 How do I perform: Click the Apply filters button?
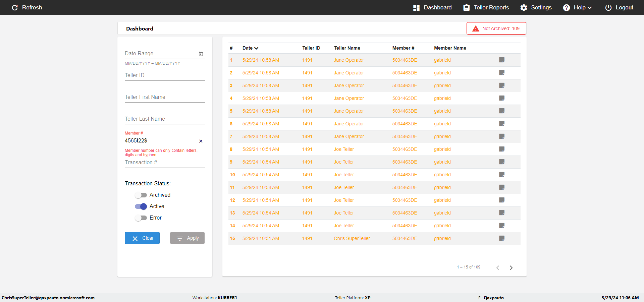[x=187, y=238]
